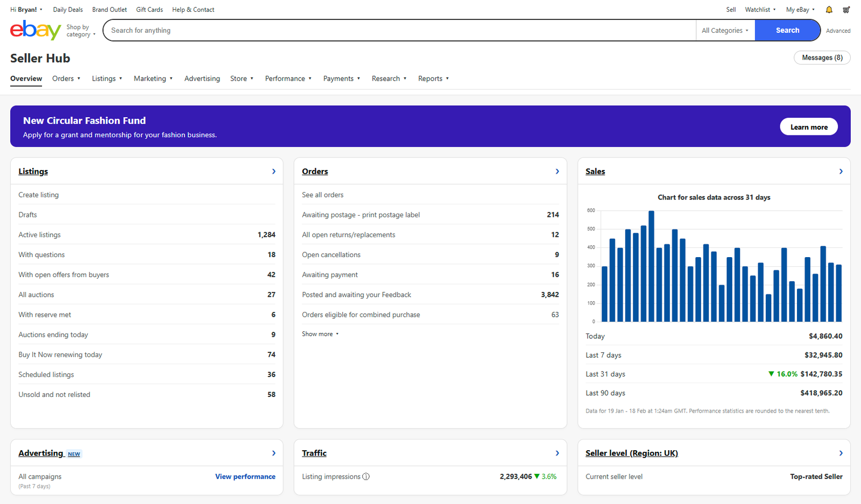
Task: Click the Orders card arrow icon
Action: (557, 172)
